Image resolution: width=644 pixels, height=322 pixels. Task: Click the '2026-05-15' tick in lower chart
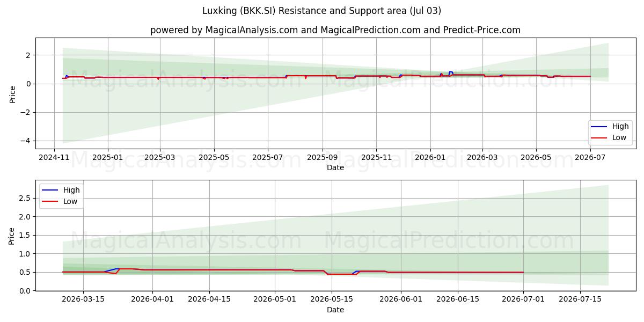point(332,300)
